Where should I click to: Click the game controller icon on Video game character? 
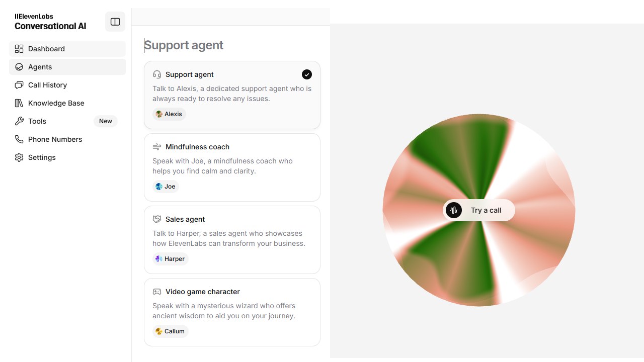click(157, 292)
